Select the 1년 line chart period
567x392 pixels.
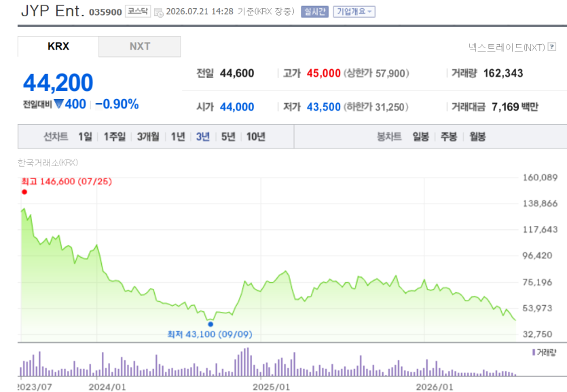pos(178,136)
